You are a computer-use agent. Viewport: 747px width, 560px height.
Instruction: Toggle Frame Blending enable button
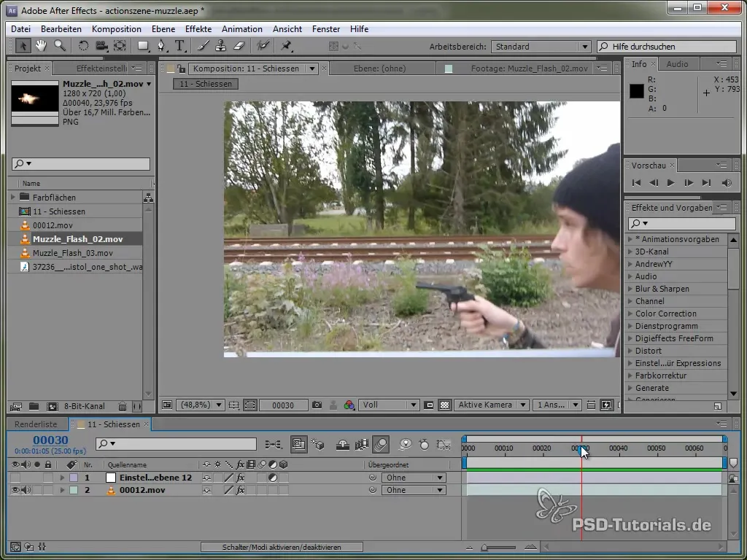point(362,445)
